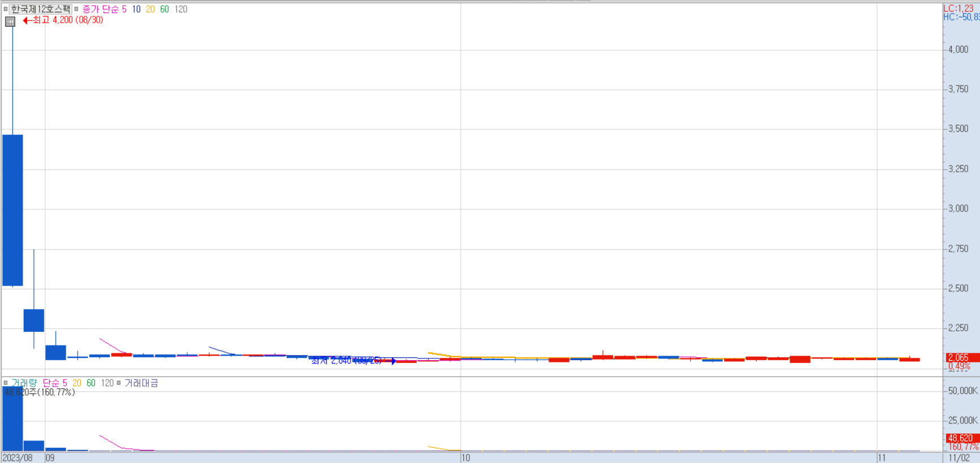This screenshot has width=980, height=463.
Task: Click the 2,065 current price tag
Action: [962, 357]
